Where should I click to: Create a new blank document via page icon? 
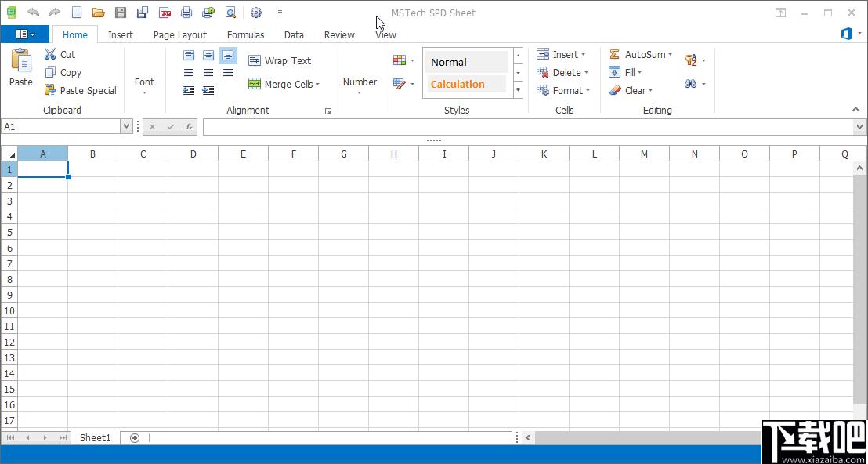point(77,13)
